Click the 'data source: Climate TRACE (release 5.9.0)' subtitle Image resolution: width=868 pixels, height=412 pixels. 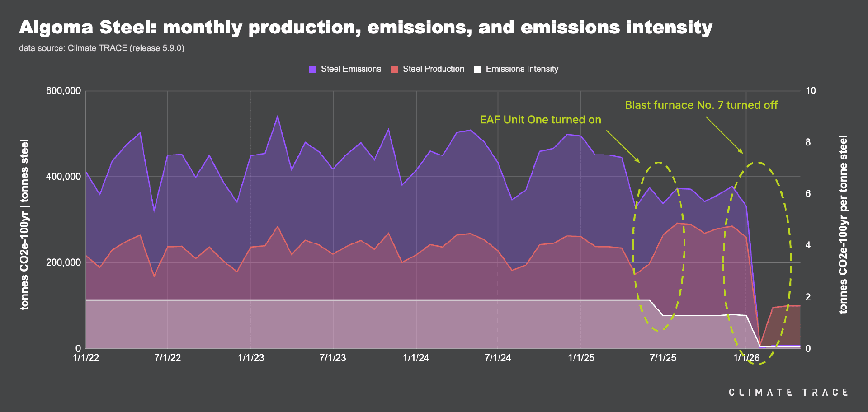pos(102,48)
